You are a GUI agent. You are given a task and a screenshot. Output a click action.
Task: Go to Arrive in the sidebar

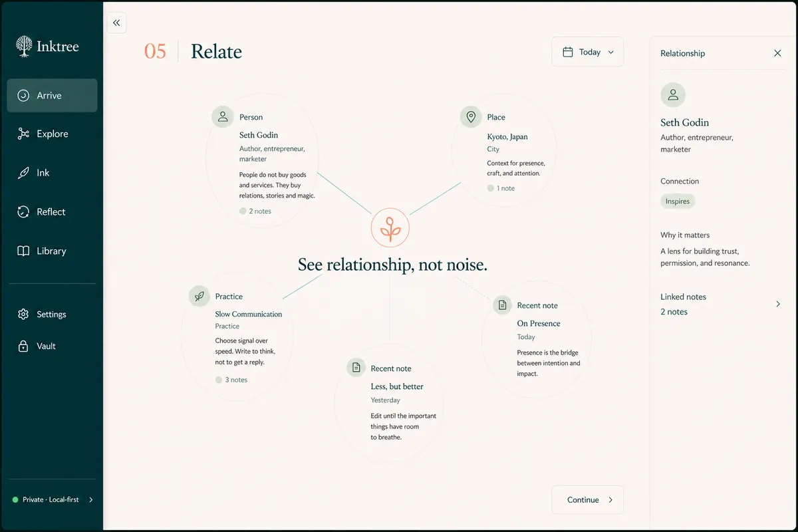click(52, 96)
